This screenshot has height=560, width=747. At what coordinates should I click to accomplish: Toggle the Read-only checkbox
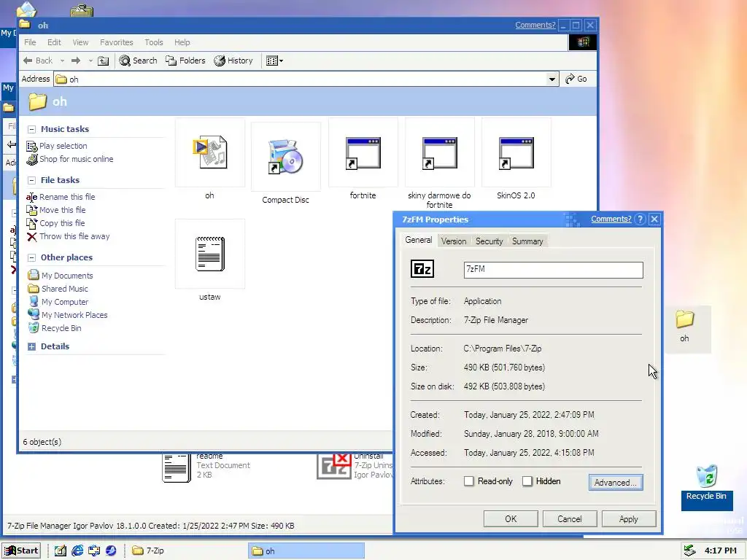tap(469, 481)
